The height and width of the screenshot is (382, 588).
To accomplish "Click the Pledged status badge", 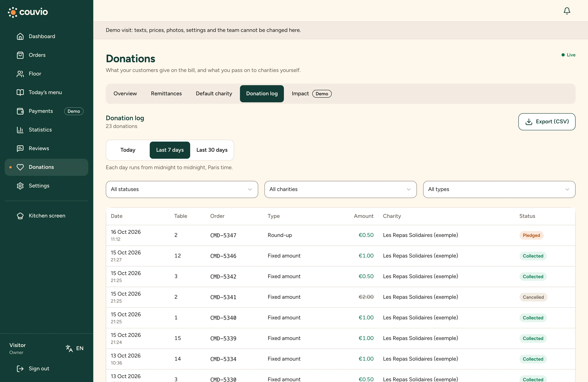I will pos(531,236).
